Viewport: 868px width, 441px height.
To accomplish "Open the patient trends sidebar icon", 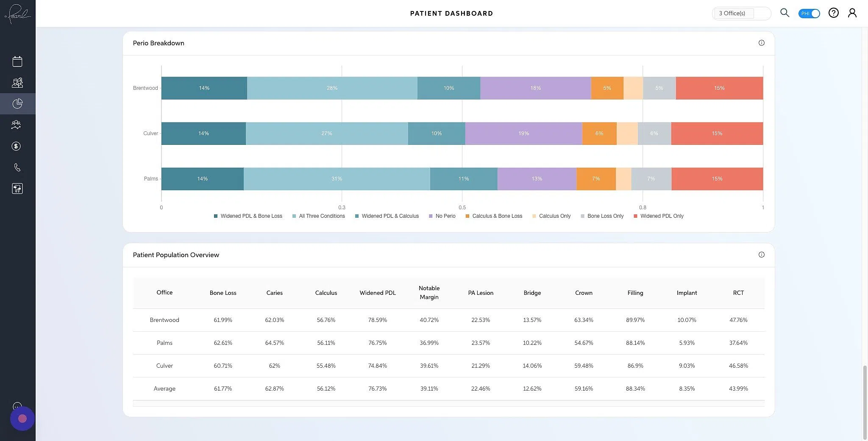I will [16, 125].
